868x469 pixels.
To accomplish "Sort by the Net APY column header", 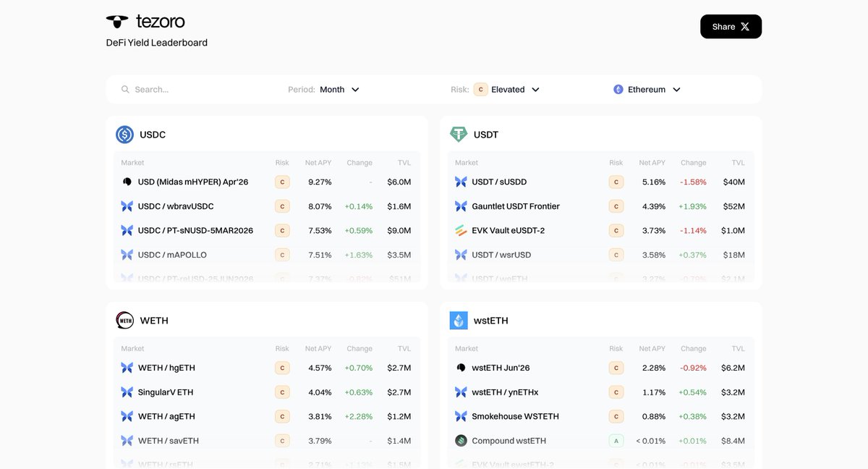I will coord(318,162).
